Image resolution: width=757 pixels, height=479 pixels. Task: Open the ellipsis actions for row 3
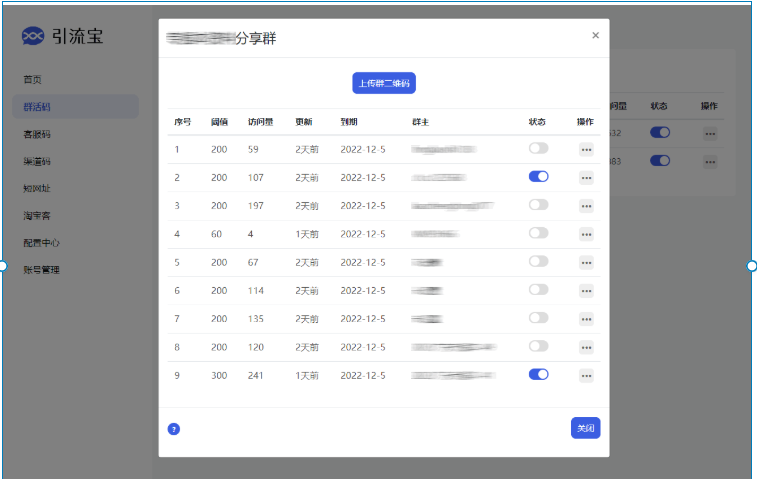click(x=586, y=206)
